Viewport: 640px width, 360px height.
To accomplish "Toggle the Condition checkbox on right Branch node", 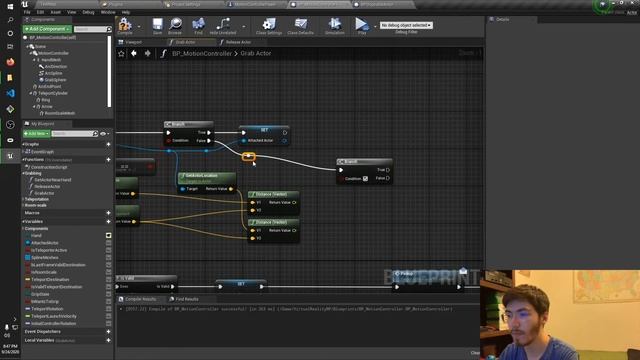I will point(365,179).
